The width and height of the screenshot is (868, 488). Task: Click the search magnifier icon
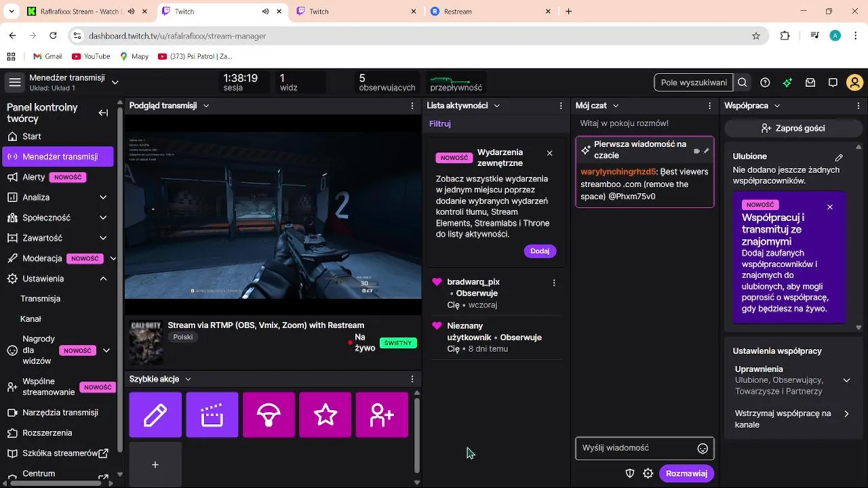[x=743, y=83]
